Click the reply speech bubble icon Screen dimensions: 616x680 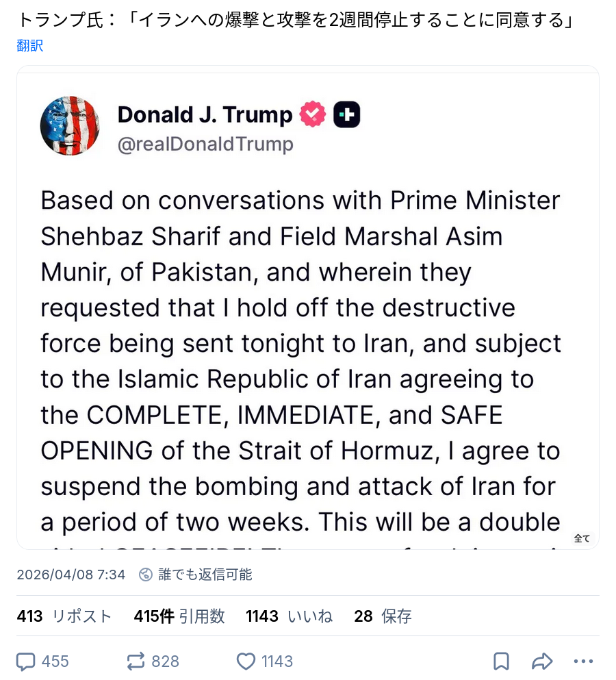tap(27, 661)
